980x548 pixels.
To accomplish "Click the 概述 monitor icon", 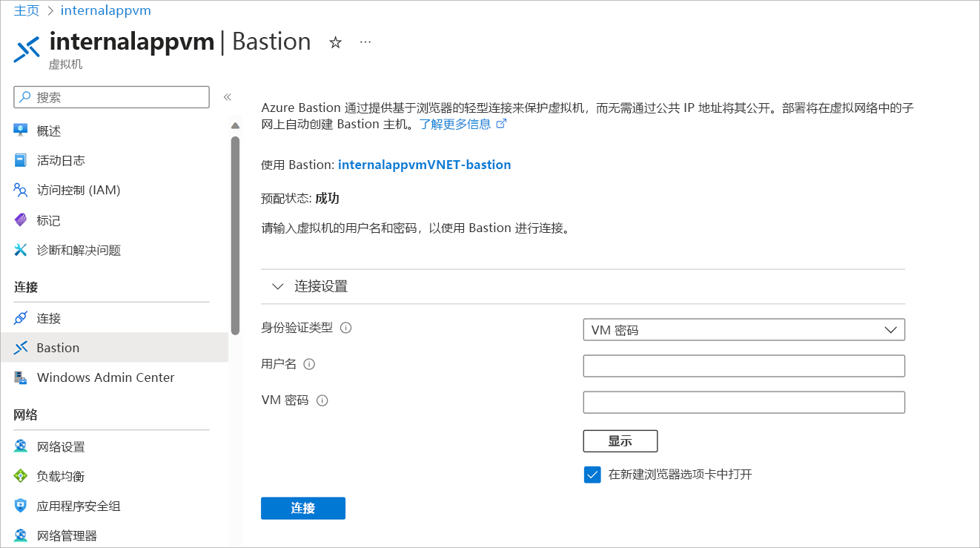I will (x=21, y=131).
